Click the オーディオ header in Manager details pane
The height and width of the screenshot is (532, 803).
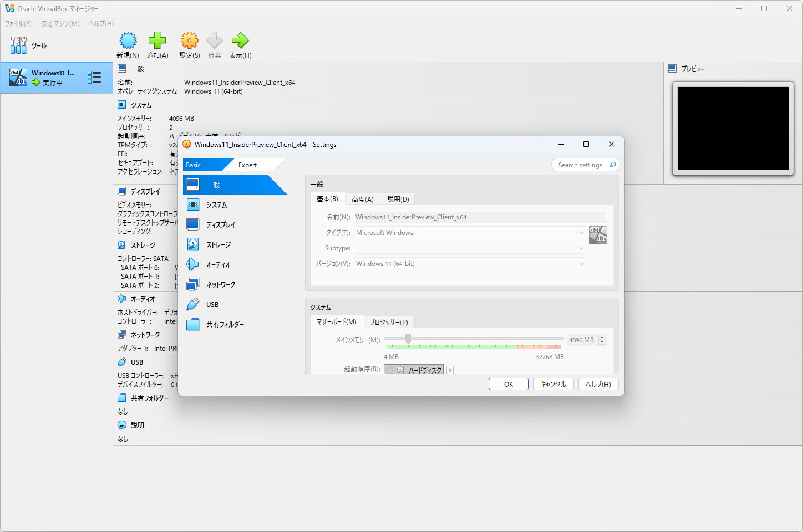coord(143,299)
